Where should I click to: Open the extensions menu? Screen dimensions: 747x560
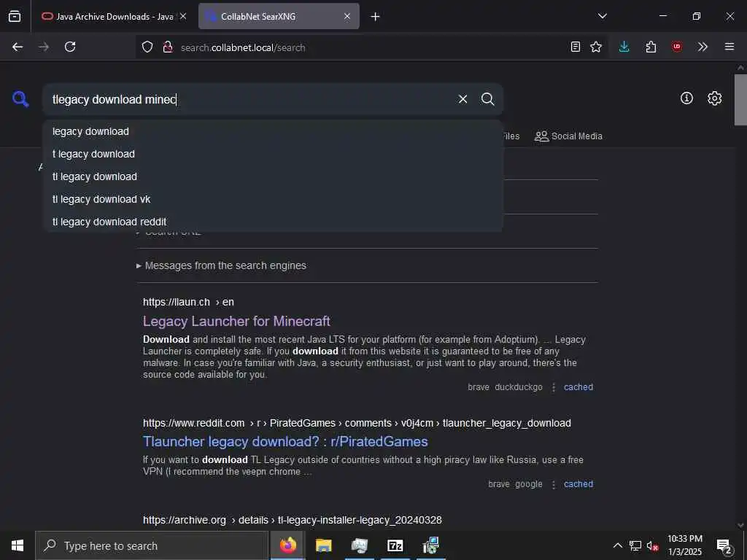pos(651,47)
